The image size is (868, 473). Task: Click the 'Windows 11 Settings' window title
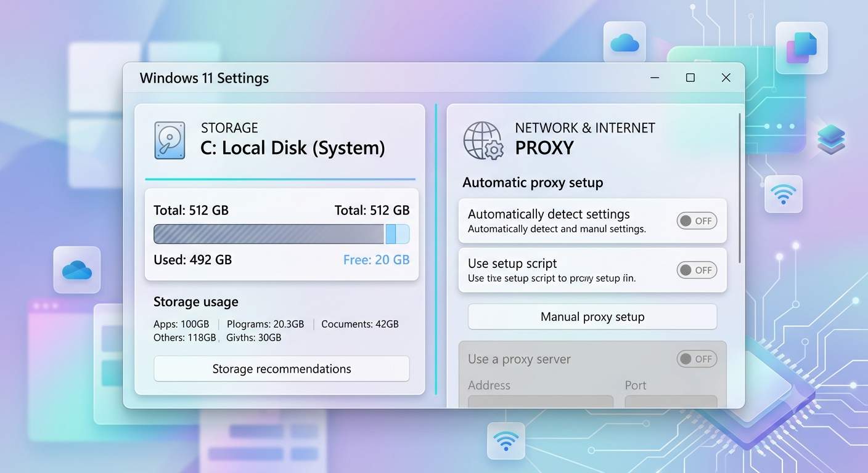pyautogui.click(x=204, y=78)
